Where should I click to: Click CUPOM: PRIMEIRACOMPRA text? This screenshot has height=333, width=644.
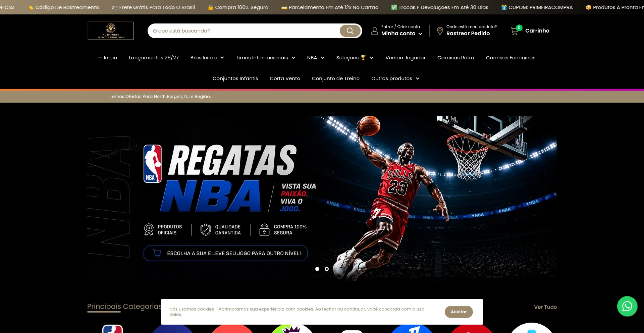pyautogui.click(x=540, y=7)
